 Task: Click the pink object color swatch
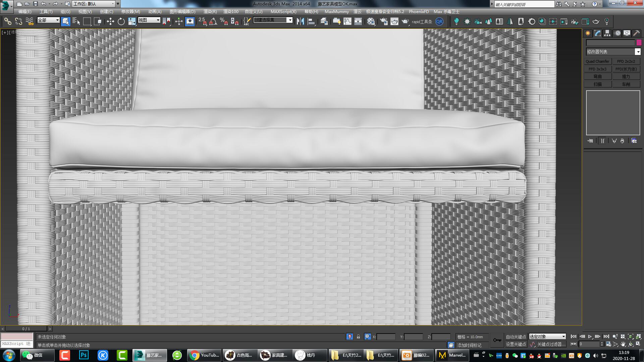click(x=639, y=43)
